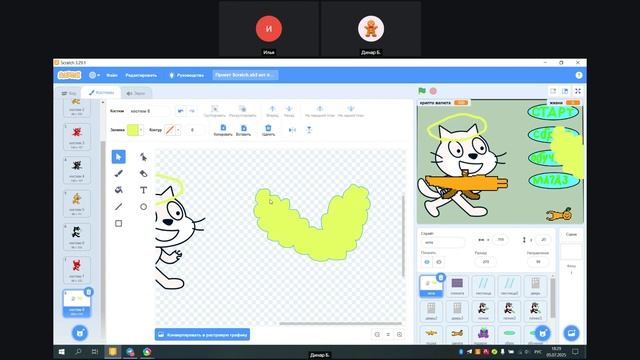Delete the selected costume 8 trash badge
Image resolution: width=640 pixels, height=360 pixels.
(89, 292)
